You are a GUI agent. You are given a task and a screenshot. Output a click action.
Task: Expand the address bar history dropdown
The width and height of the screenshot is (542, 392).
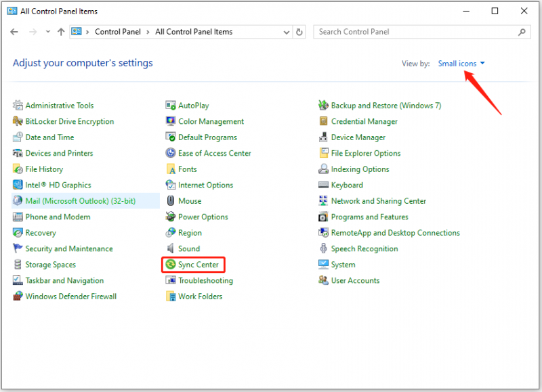pos(286,32)
